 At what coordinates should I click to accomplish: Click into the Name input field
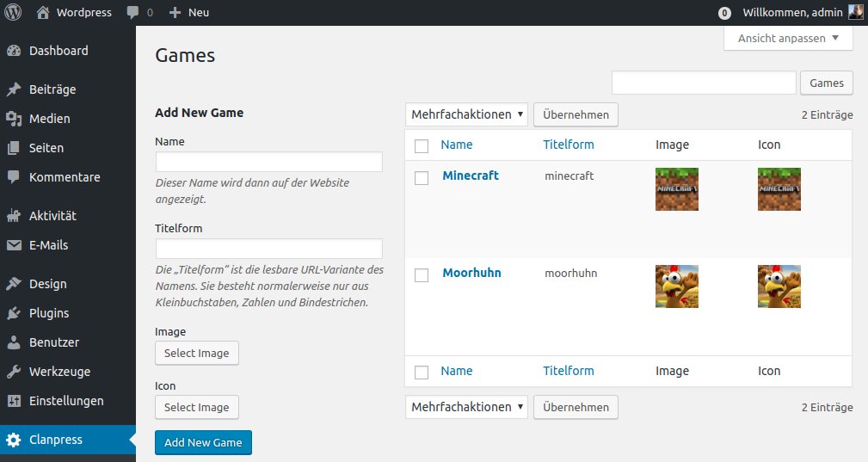click(x=268, y=162)
